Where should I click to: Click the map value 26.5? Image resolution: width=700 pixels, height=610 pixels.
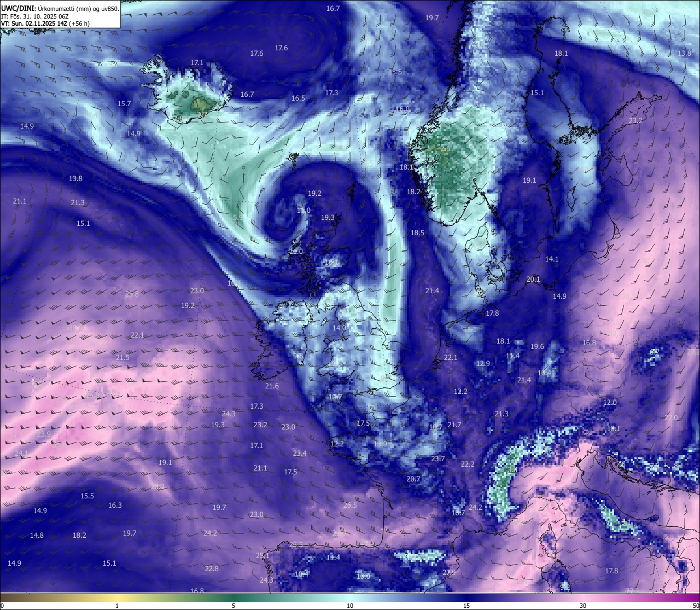(x=350, y=506)
